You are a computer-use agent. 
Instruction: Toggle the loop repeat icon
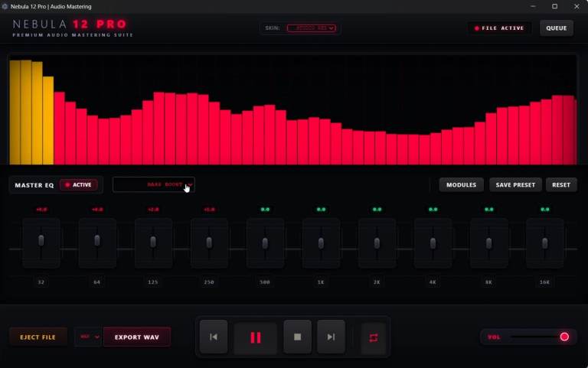tap(374, 337)
